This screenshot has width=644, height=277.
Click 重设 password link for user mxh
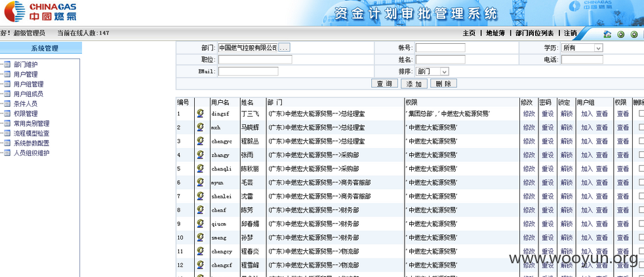pyautogui.click(x=548, y=128)
